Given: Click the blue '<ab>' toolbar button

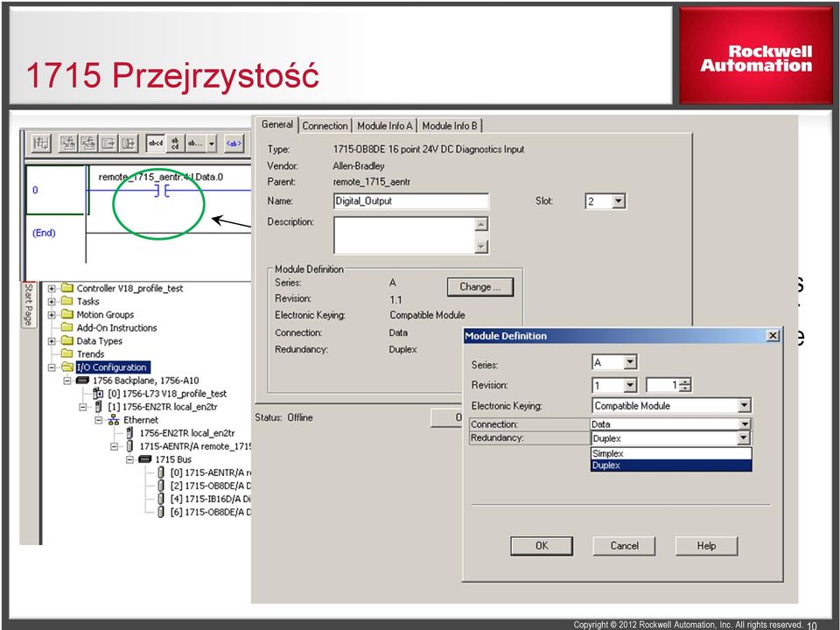Looking at the screenshot, I should pyautogui.click(x=234, y=143).
